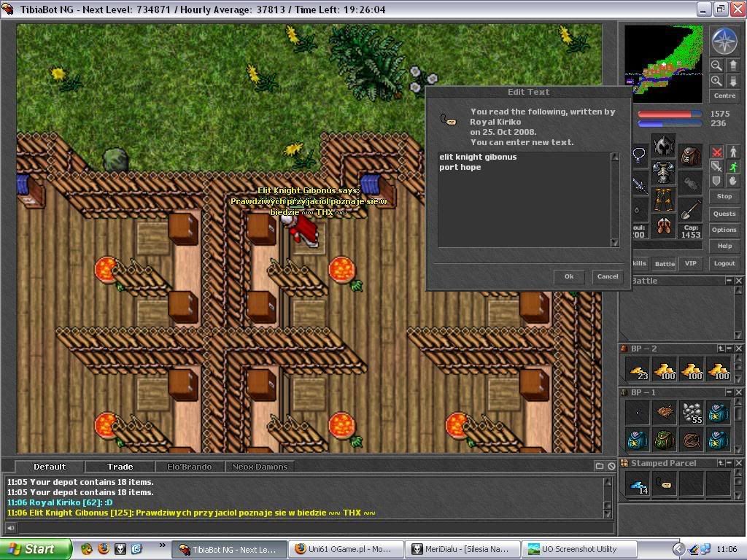Zoom in the minimap with the plus magnifier
The image size is (747, 560).
click(716, 80)
